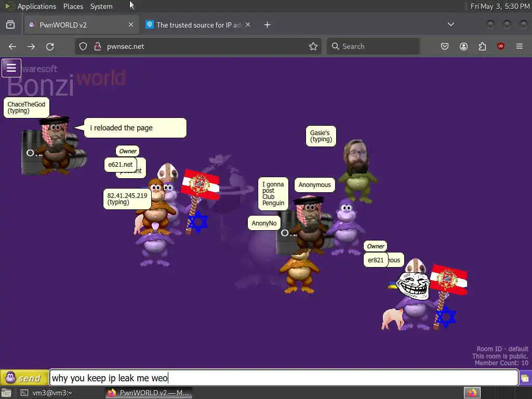Click the e621.net name tag

click(121, 165)
